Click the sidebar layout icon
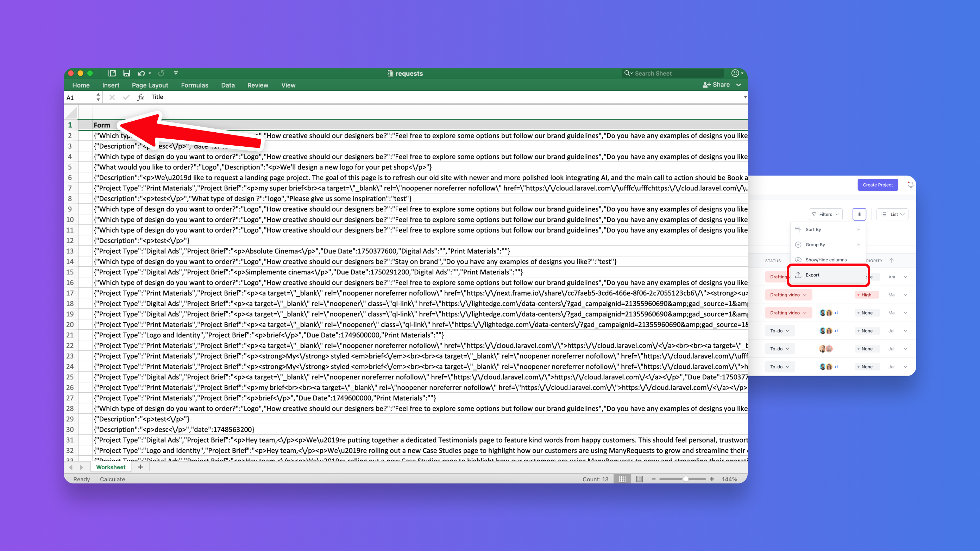This screenshot has width=980, height=551. coord(112,73)
